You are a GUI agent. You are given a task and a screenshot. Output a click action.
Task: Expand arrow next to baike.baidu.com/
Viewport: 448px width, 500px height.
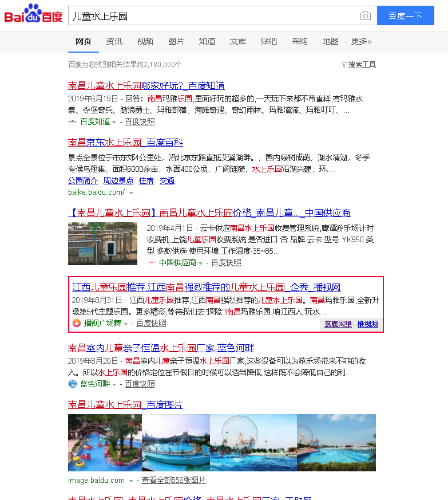[x=131, y=193]
